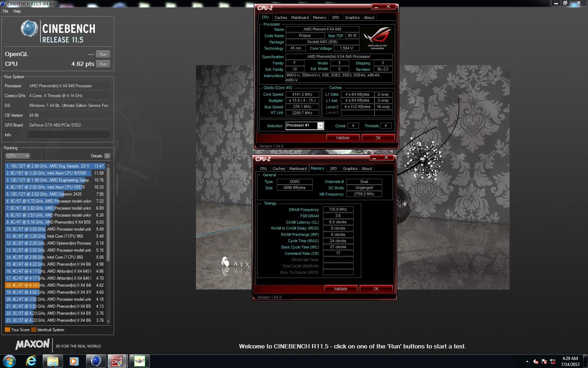
Task: Switch to Cinebench taskbar icon
Action: coord(96,361)
